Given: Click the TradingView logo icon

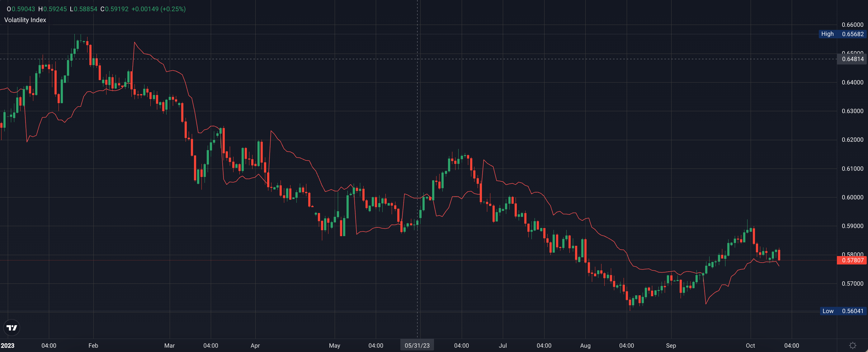Looking at the screenshot, I should click(x=12, y=327).
